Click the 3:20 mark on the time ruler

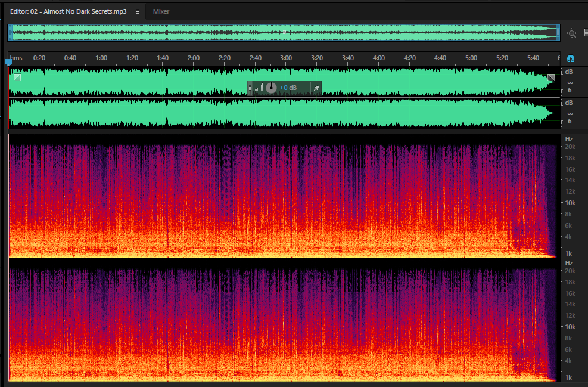click(x=317, y=58)
